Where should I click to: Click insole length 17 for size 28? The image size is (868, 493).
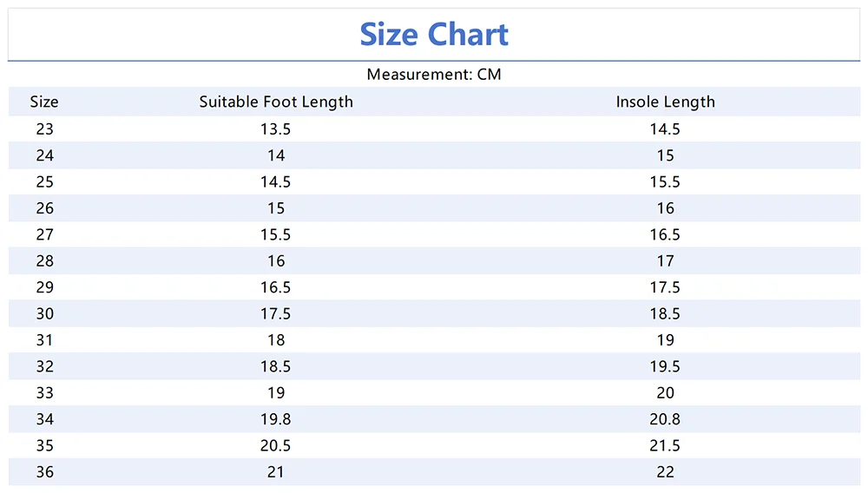click(x=665, y=261)
